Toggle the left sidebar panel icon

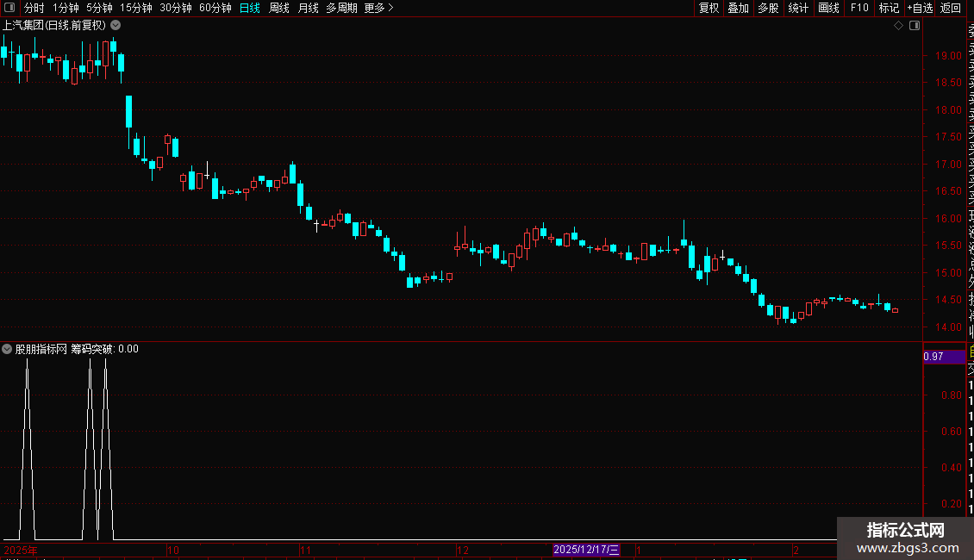9,8
